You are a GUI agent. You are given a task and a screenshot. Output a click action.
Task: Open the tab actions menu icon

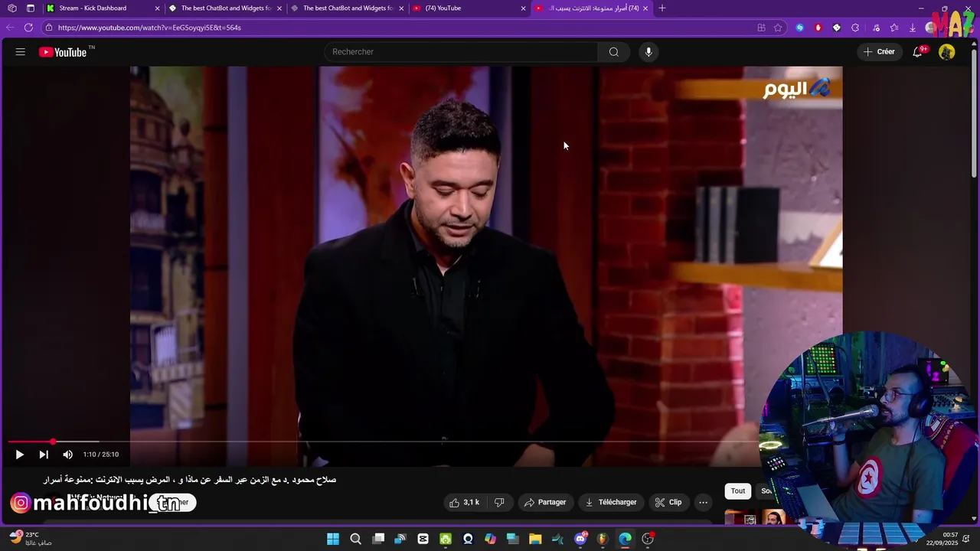click(30, 8)
